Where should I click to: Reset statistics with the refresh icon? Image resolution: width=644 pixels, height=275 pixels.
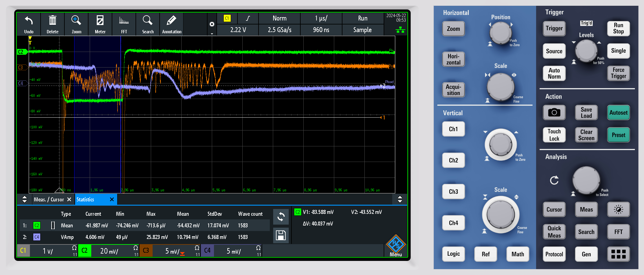point(280,217)
